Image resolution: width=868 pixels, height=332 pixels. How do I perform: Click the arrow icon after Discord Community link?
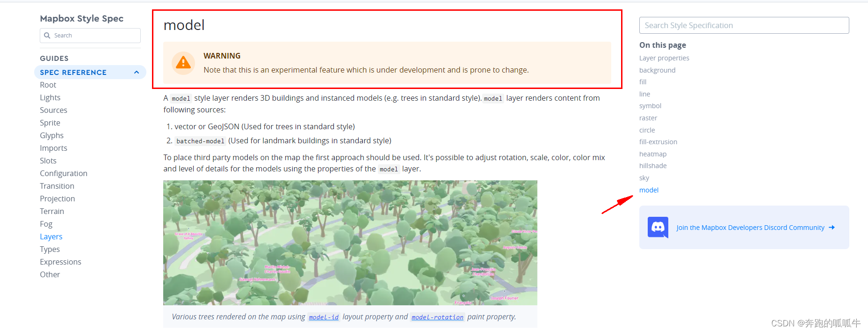[832, 228]
